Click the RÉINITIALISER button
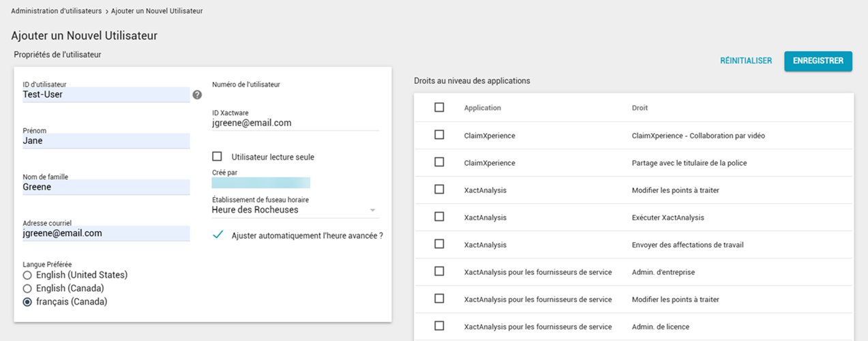This screenshot has height=341, width=868. (746, 61)
